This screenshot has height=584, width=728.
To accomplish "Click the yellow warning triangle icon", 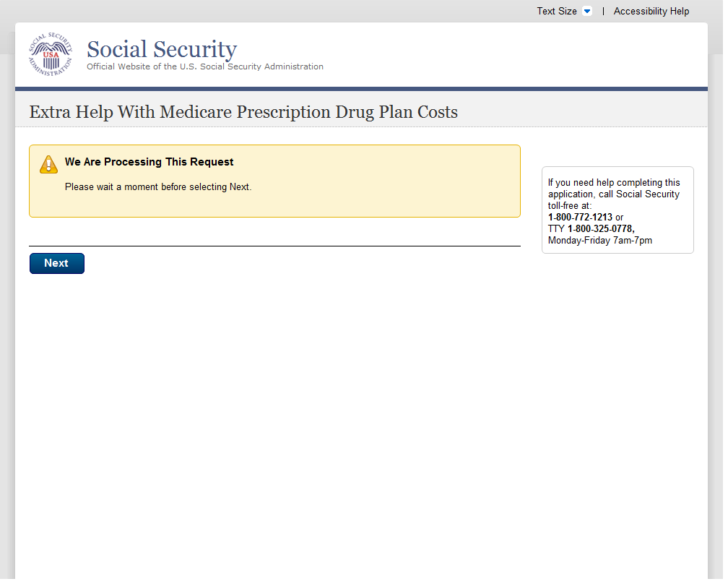I will click(48, 164).
